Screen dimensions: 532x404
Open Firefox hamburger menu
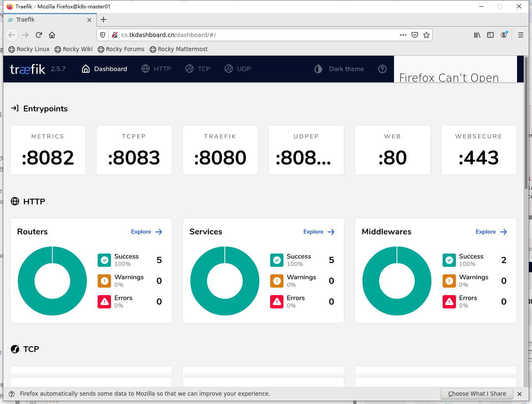521,35
